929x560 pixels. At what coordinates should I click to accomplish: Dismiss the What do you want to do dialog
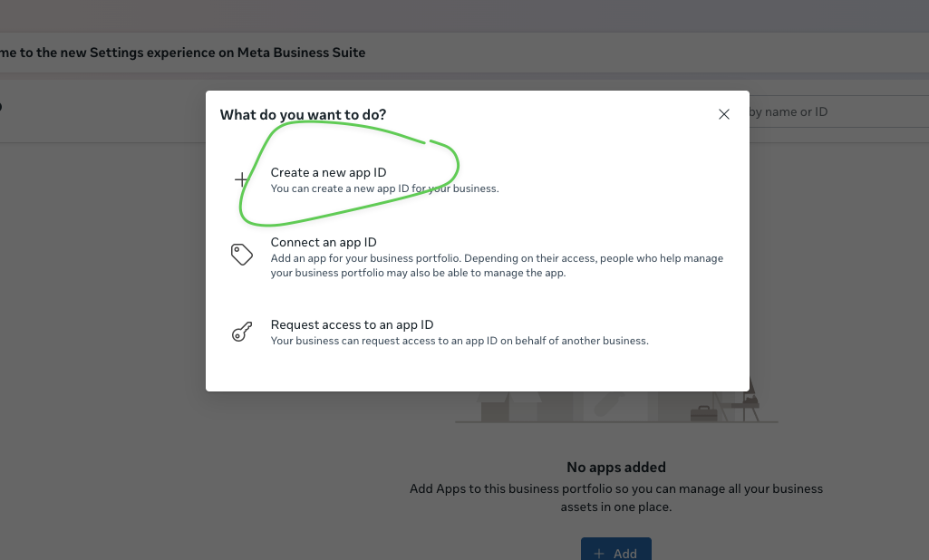coord(724,114)
